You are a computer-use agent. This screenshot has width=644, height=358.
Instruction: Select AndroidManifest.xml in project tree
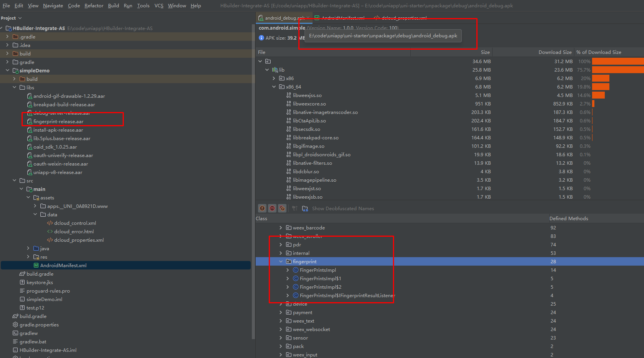point(63,265)
